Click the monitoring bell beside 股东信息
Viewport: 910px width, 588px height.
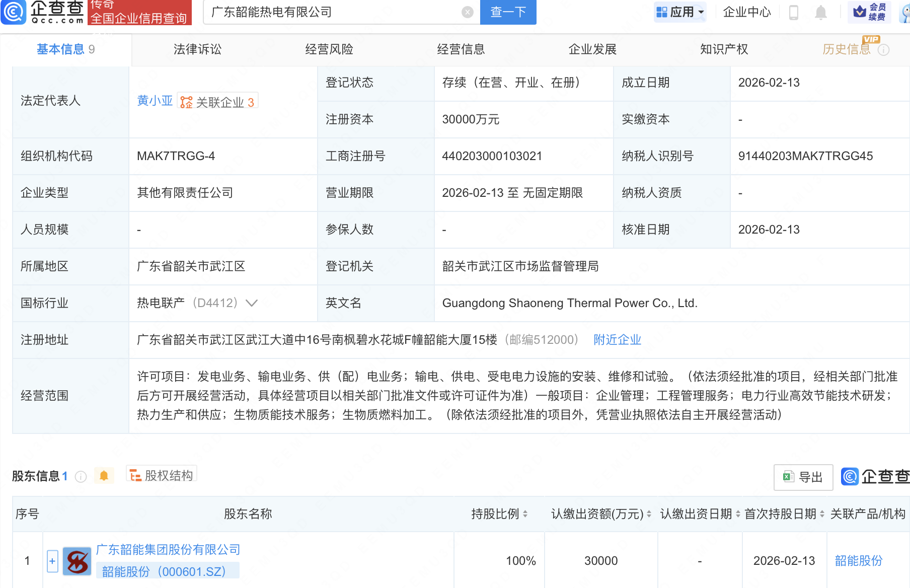pyautogui.click(x=104, y=475)
